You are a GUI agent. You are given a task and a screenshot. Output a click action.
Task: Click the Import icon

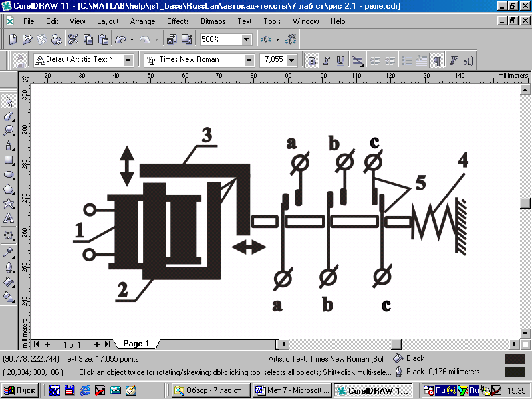tap(172, 39)
